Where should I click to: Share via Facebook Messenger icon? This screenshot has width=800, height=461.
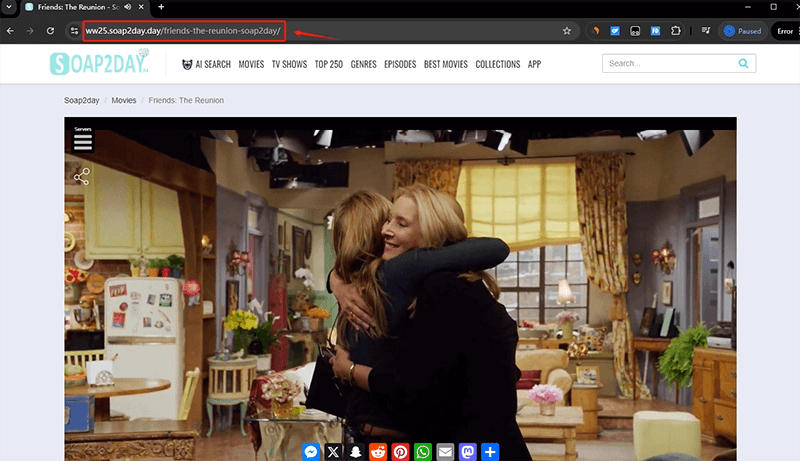pyautogui.click(x=312, y=452)
